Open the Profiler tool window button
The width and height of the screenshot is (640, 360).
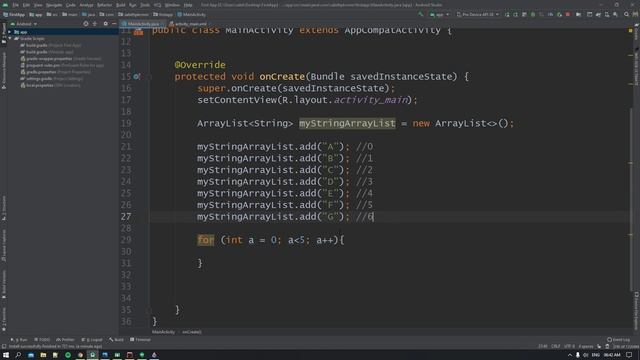click(x=65, y=340)
